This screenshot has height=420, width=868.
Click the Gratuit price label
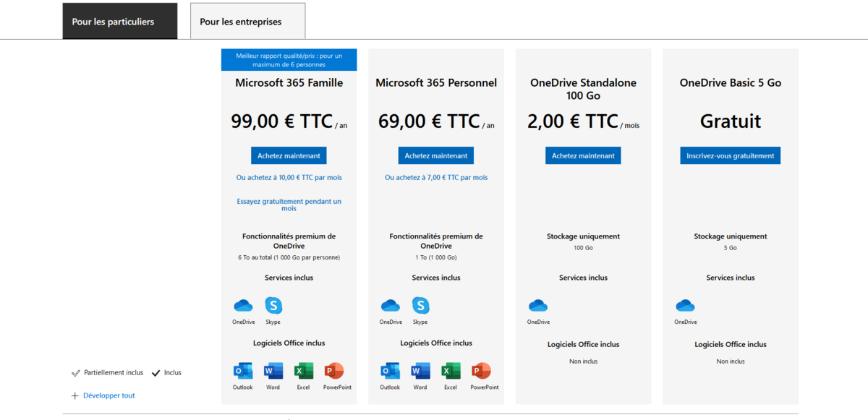[731, 121]
